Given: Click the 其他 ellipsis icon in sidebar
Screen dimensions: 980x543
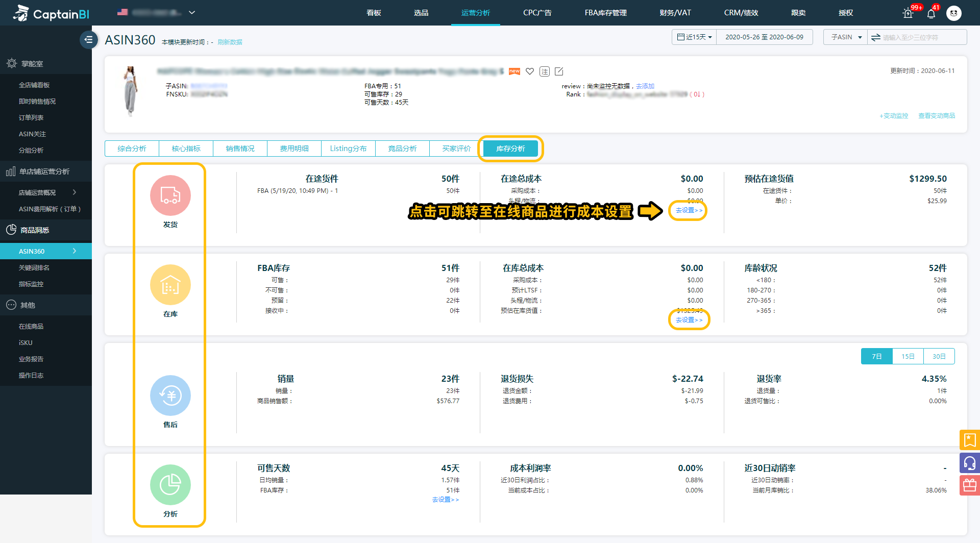Looking at the screenshot, I should 11,305.
